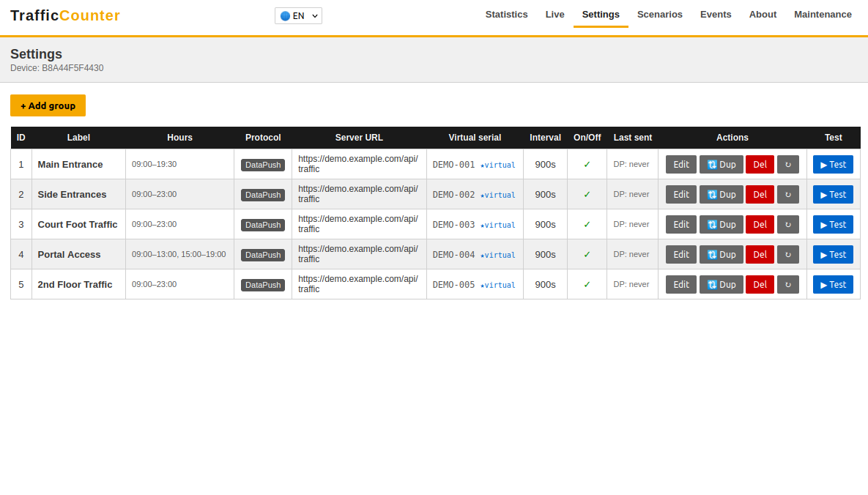Click Device: B8A44F5F4430 text
The width and height of the screenshot is (868, 495).
(57, 68)
